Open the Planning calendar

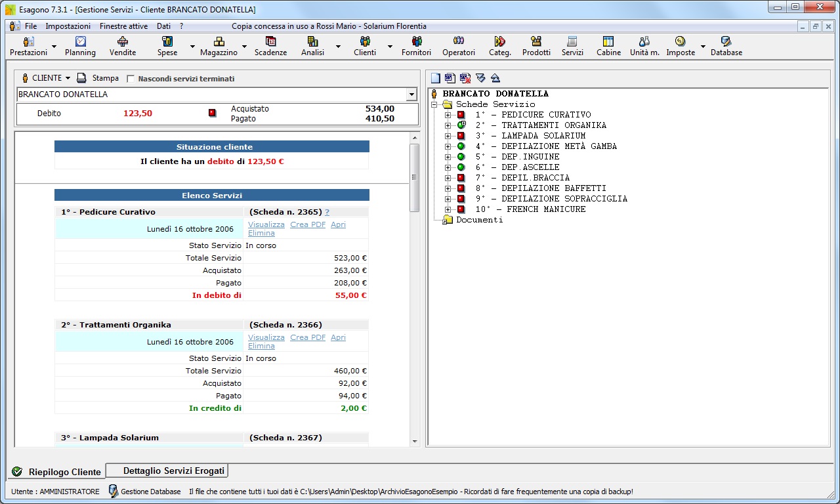80,46
